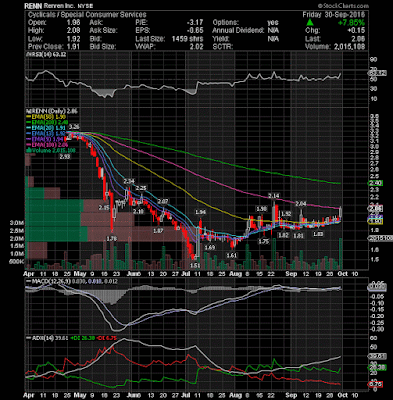Click the green up-arrow change indicator
Image resolution: width=393 pixels, height=400 pixels.
[x=310, y=23]
